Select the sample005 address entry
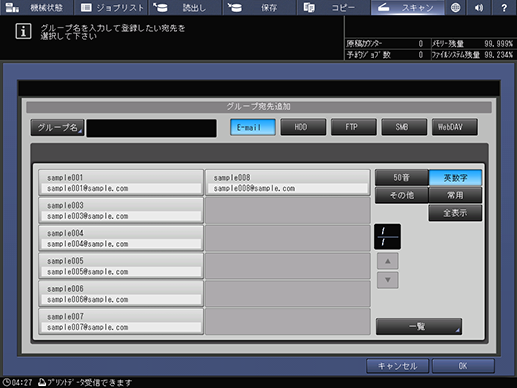The height and width of the screenshot is (388, 517). pyautogui.click(x=121, y=266)
